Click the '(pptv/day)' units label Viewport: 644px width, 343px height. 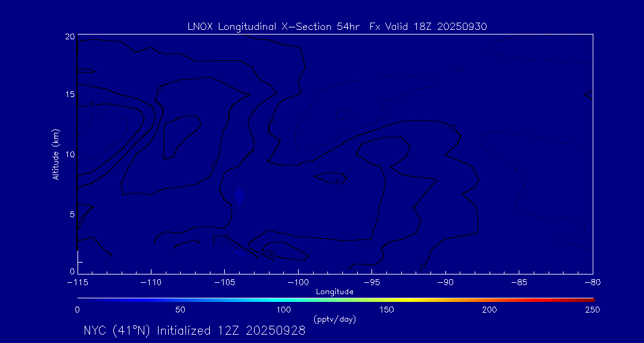click(335, 319)
